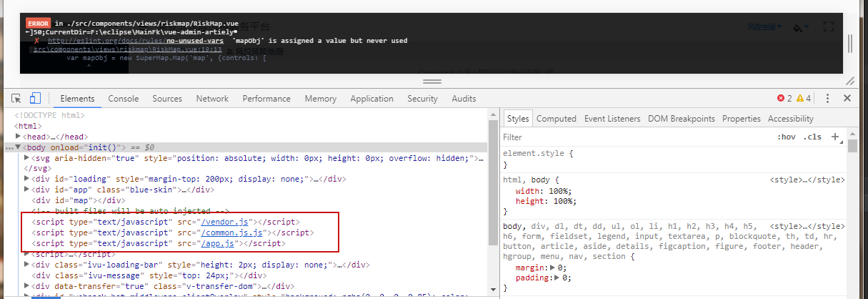Open the DOM Breakpoints sidebar tab
The height and width of the screenshot is (299, 868).
(682, 119)
